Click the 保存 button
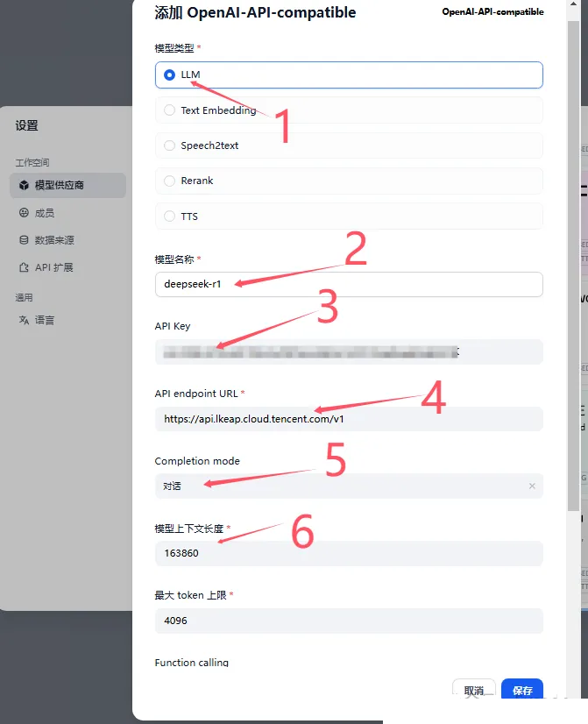This screenshot has width=588, height=724. (x=522, y=690)
